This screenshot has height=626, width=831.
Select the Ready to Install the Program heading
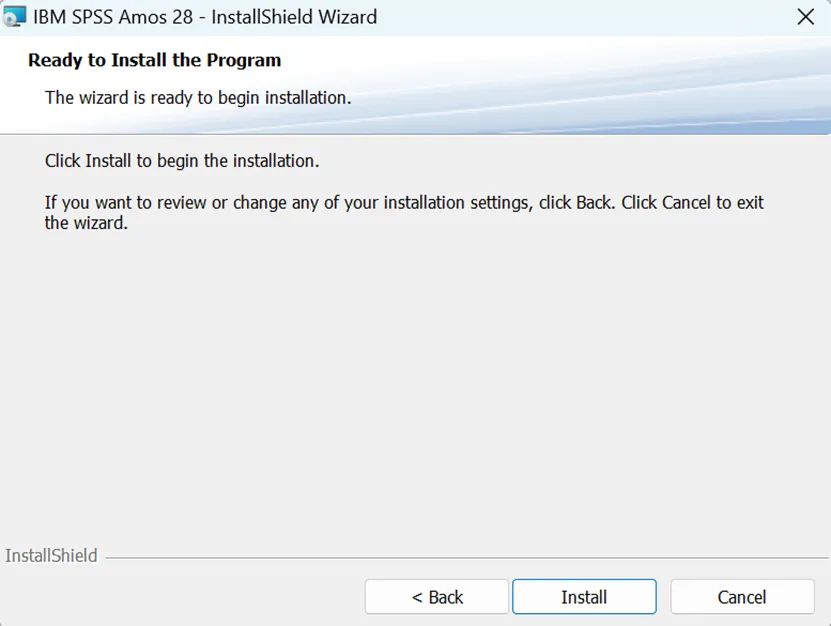(154, 60)
